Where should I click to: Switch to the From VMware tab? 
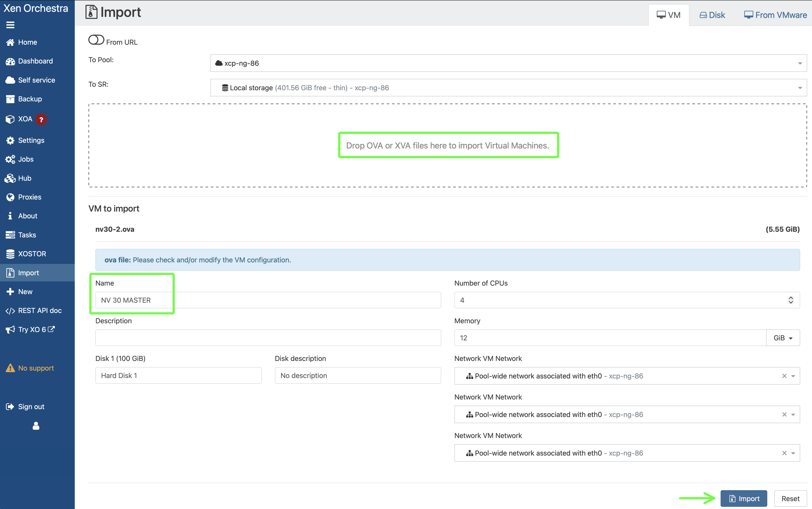(x=775, y=15)
